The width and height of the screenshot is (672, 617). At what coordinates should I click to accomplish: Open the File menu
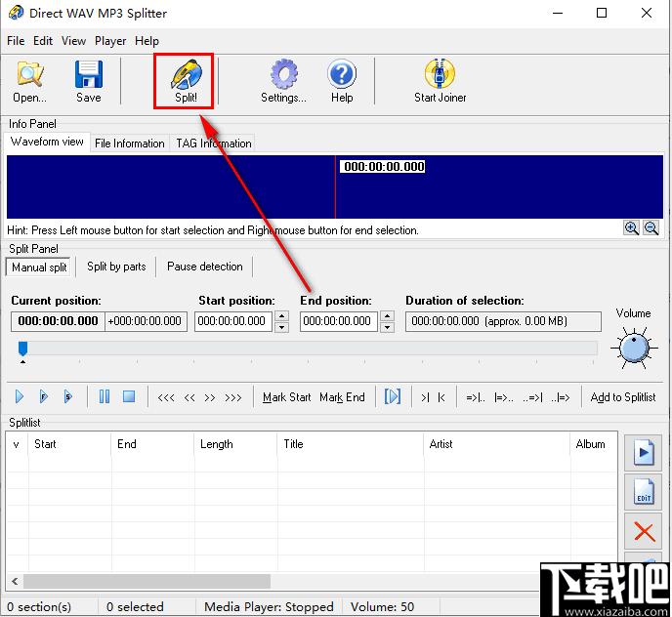(x=16, y=41)
